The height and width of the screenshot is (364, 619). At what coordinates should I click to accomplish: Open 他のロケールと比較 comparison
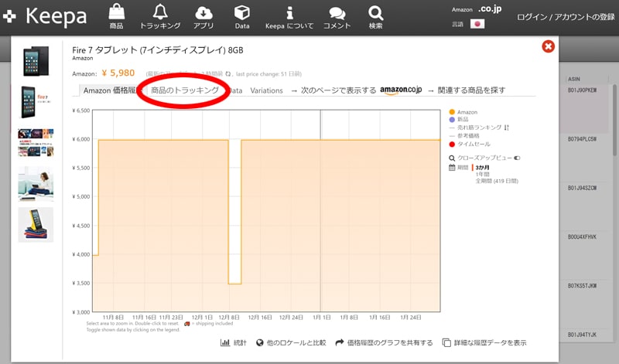coord(291,342)
